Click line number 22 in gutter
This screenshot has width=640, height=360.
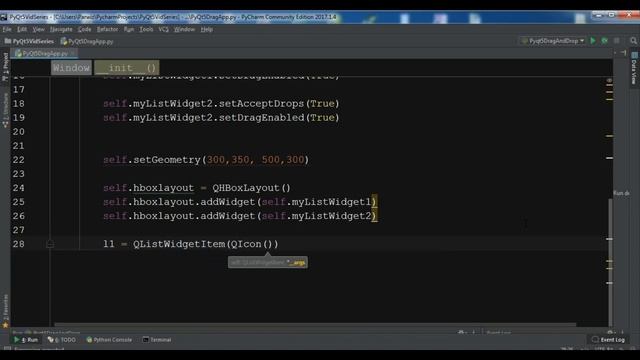point(18,160)
